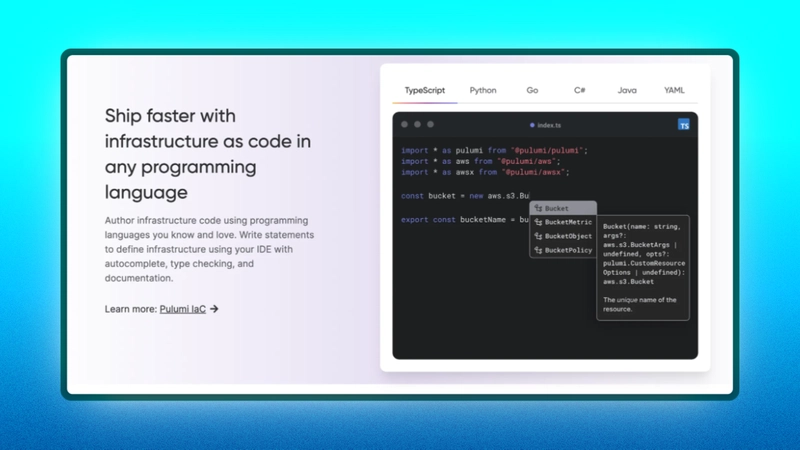Image resolution: width=800 pixels, height=450 pixels.
Task: Select BucketPolicy from the autocomplete suggestions
Action: click(568, 250)
